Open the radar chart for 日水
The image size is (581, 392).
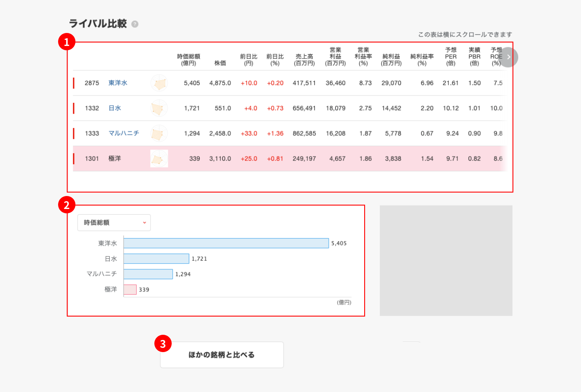point(159,108)
